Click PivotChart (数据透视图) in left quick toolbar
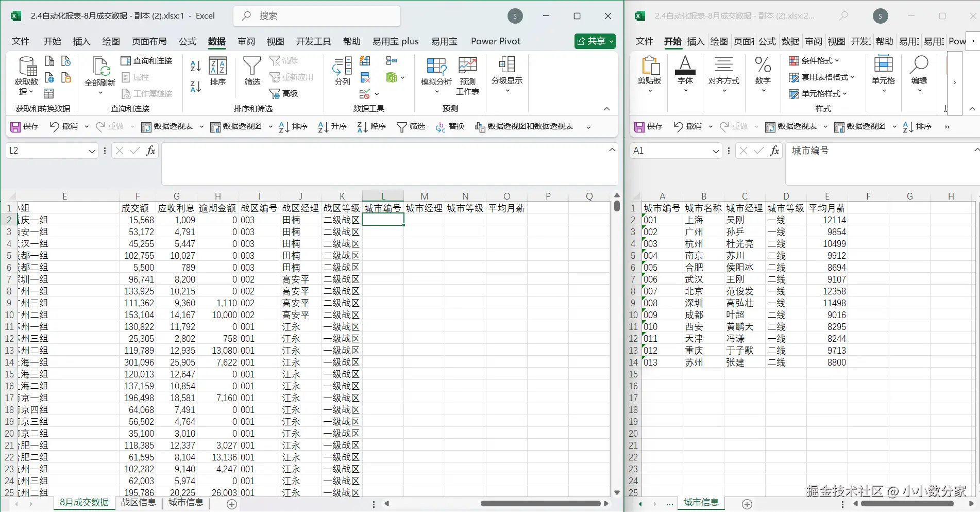 click(236, 126)
